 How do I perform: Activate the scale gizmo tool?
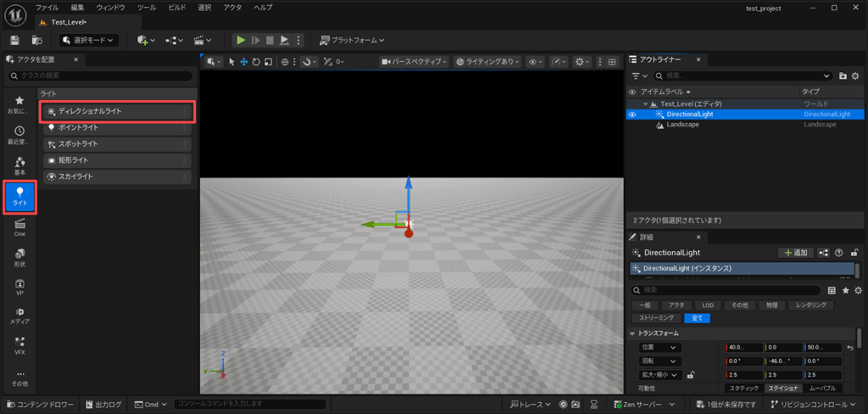pos(269,62)
